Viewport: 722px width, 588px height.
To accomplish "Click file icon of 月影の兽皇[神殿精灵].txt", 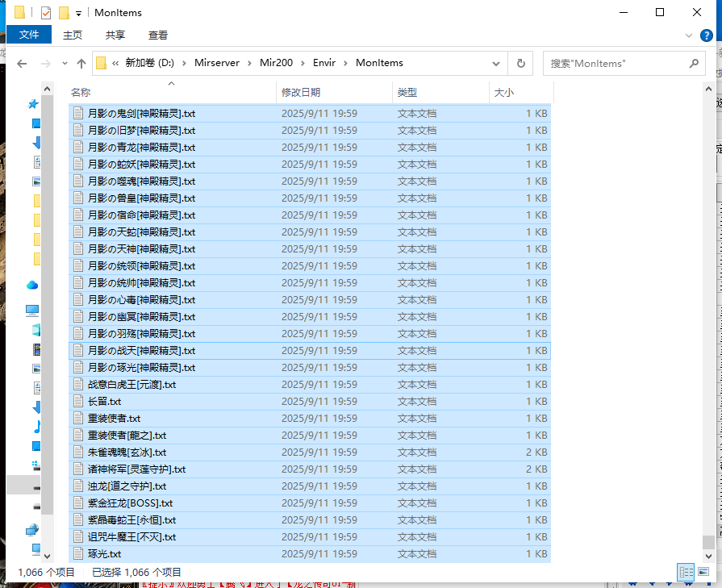I will 78,198.
